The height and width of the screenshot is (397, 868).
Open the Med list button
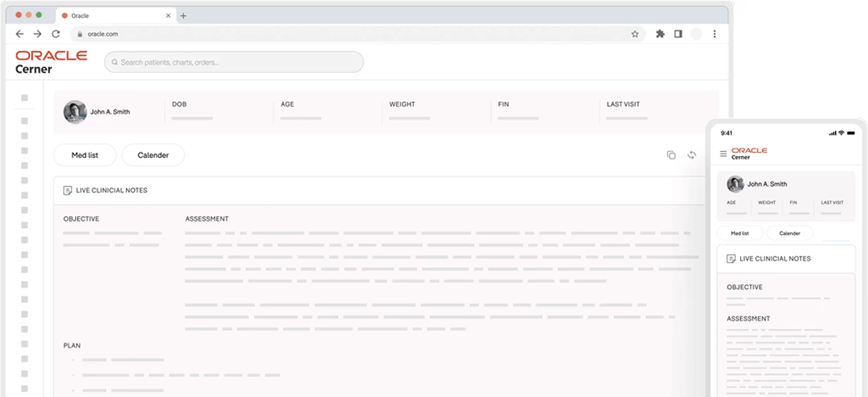[85, 155]
